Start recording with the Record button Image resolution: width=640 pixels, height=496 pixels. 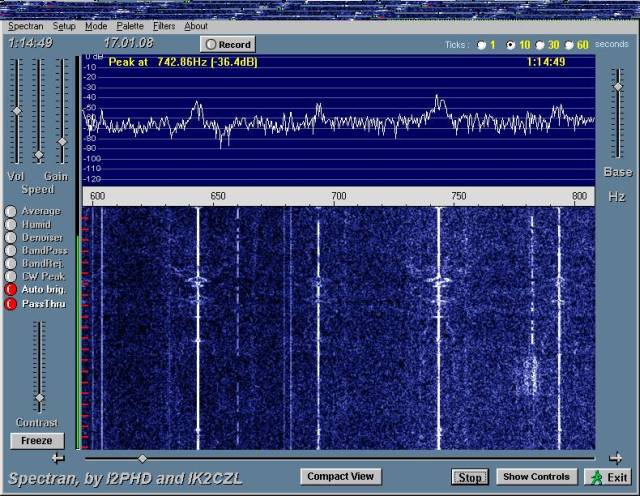click(x=228, y=44)
